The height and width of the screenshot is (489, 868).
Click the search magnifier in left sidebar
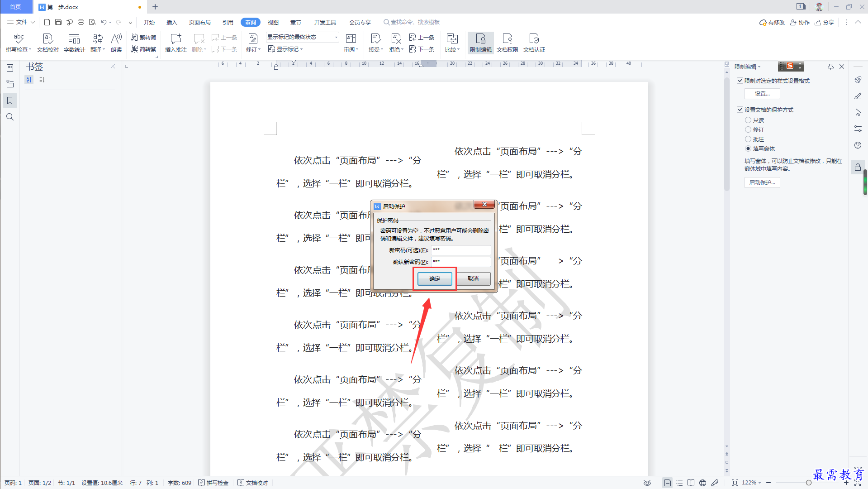click(10, 117)
